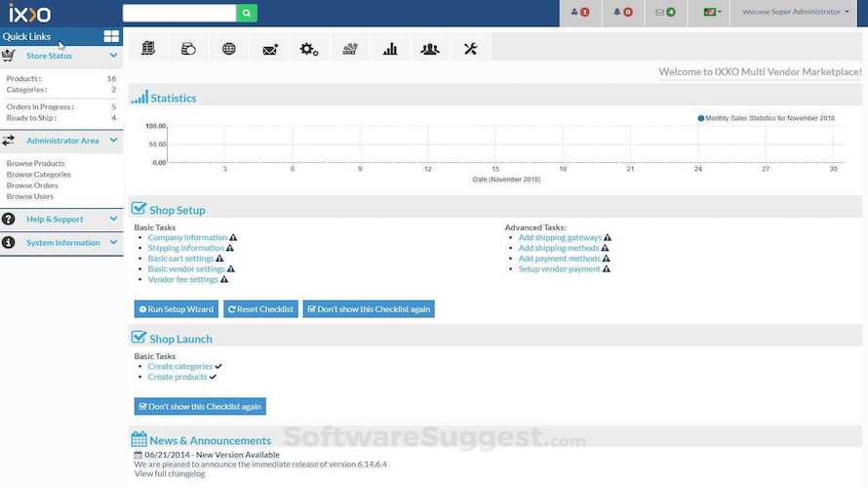868x488 pixels.
Task: Click the info System Information icon
Action: coord(9,243)
